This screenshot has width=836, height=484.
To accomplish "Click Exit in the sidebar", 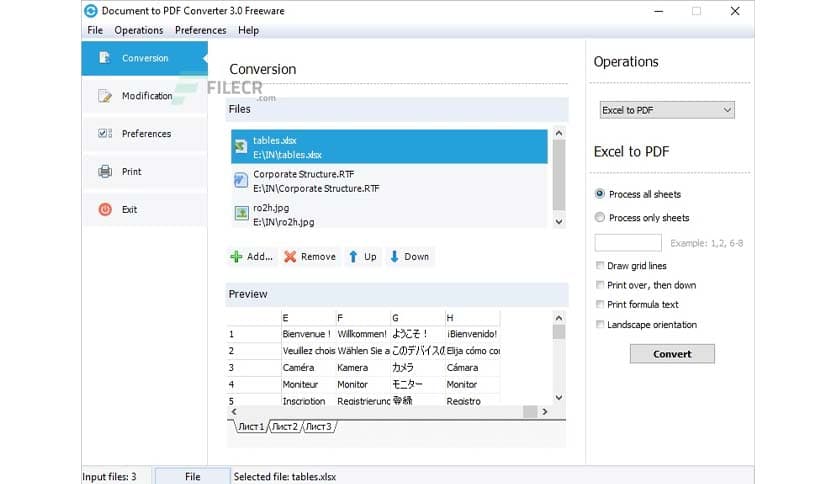I will (x=144, y=209).
